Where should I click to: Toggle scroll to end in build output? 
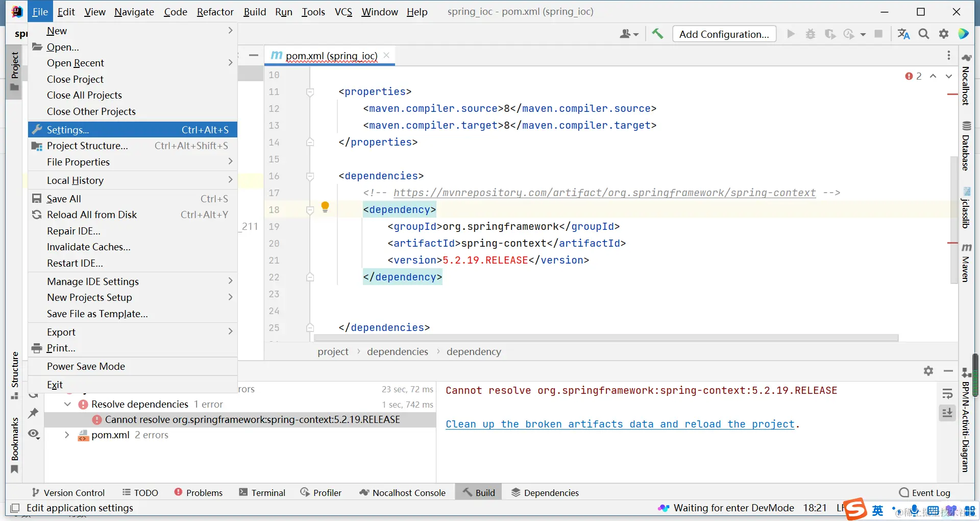(x=947, y=413)
